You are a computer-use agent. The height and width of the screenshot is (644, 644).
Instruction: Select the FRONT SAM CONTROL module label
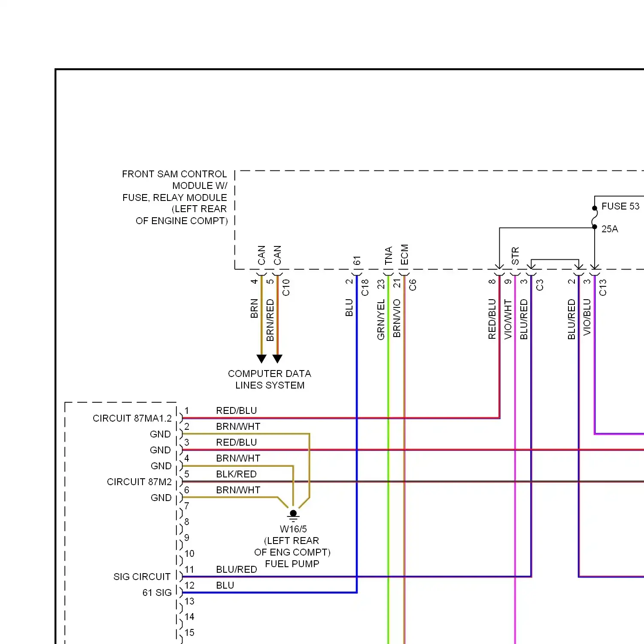175,197
